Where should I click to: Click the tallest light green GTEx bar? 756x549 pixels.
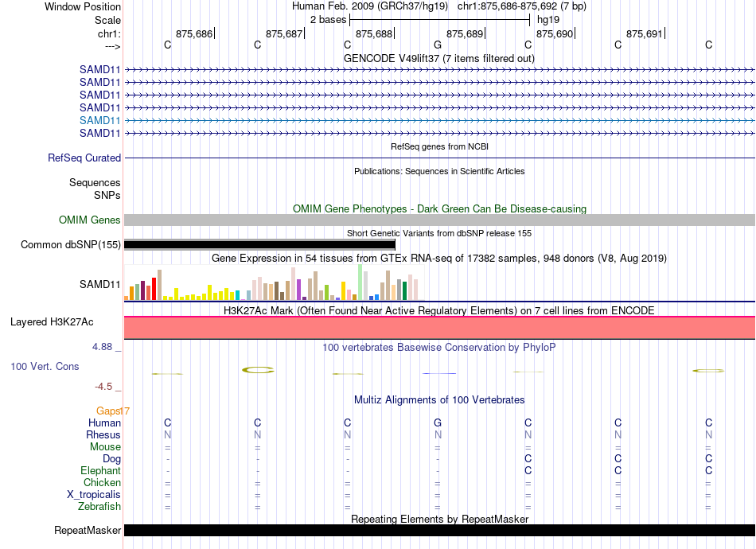[x=360, y=282]
